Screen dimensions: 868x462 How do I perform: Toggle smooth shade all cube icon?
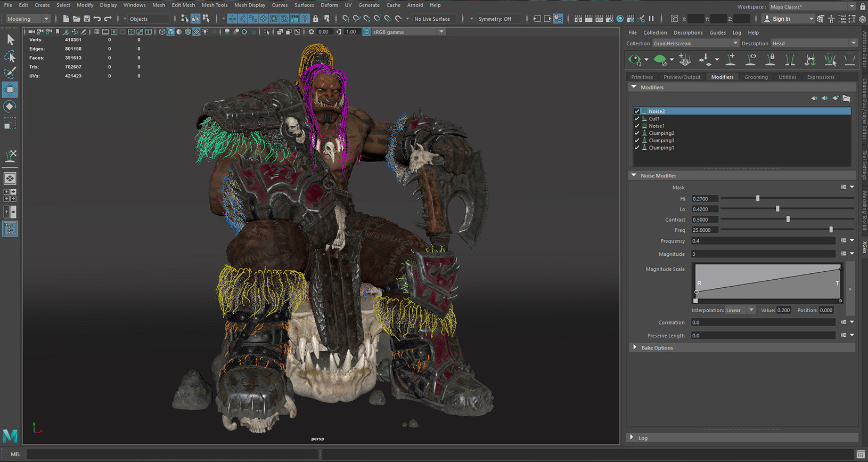[171, 32]
